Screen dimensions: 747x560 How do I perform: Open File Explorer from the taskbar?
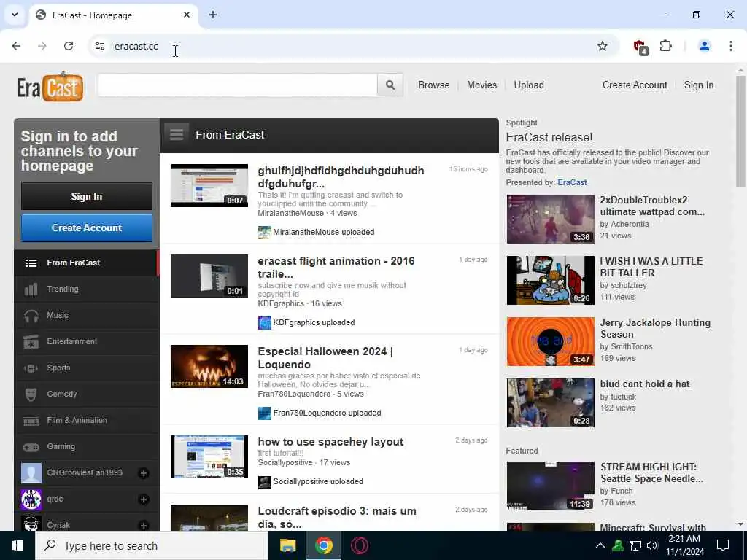click(287, 545)
